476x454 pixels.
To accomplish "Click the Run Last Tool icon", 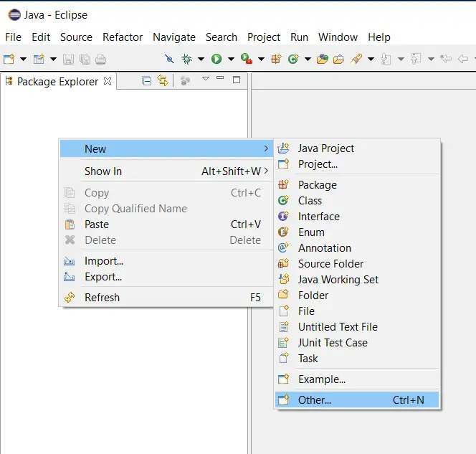I will pos(247,59).
